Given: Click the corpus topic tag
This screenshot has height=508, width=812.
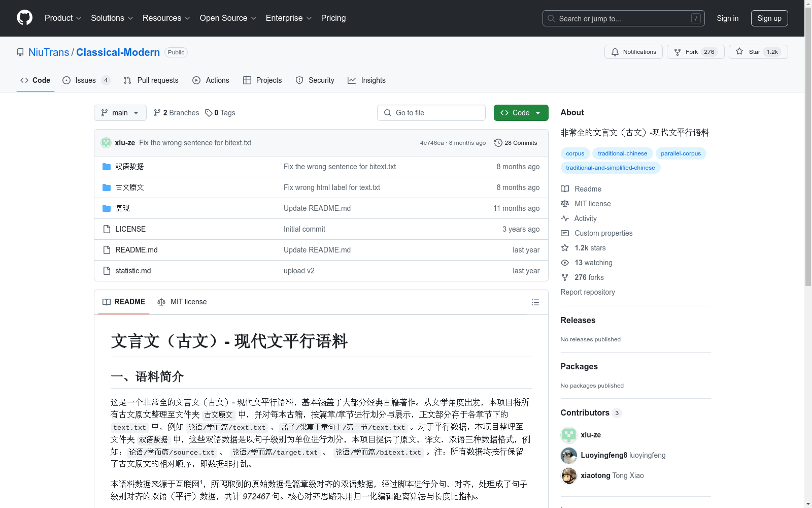Looking at the screenshot, I should (x=575, y=153).
